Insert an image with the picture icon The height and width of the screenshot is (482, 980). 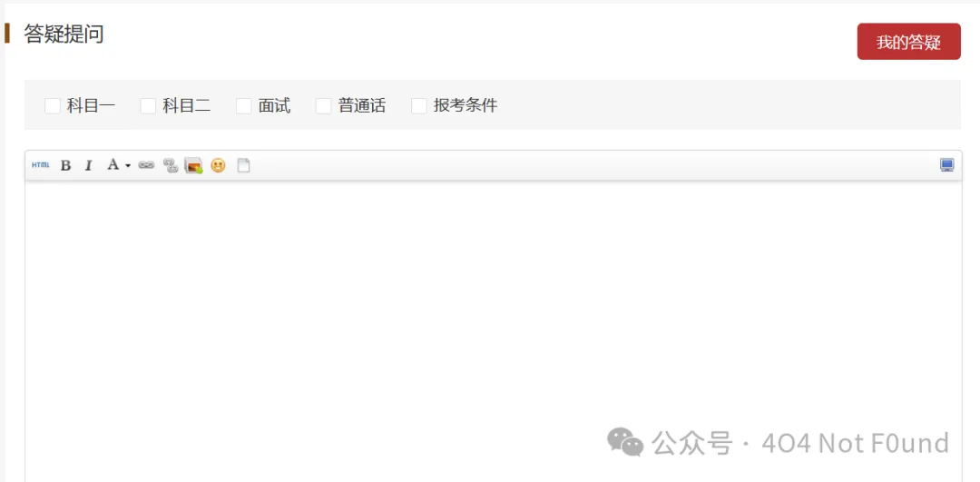pyautogui.click(x=194, y=166)
